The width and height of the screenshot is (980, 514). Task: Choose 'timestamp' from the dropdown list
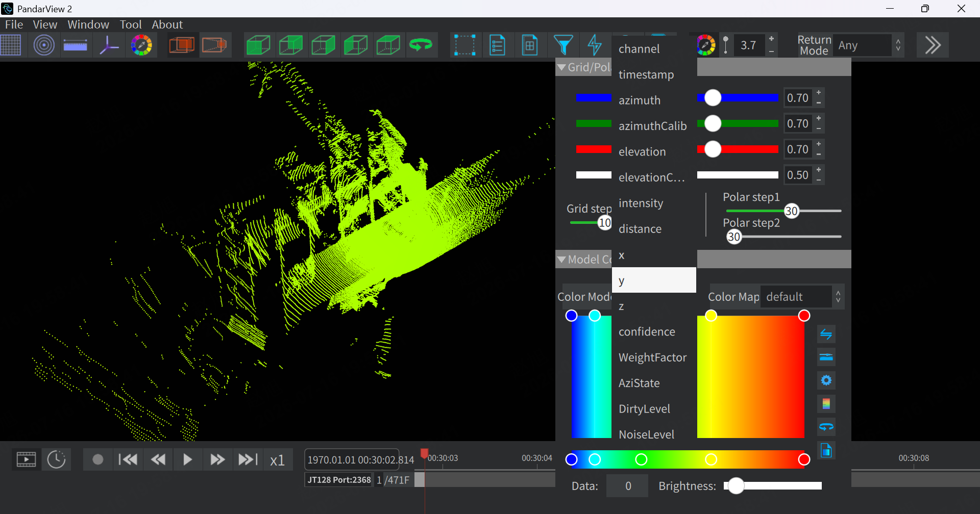pos(654,74)
